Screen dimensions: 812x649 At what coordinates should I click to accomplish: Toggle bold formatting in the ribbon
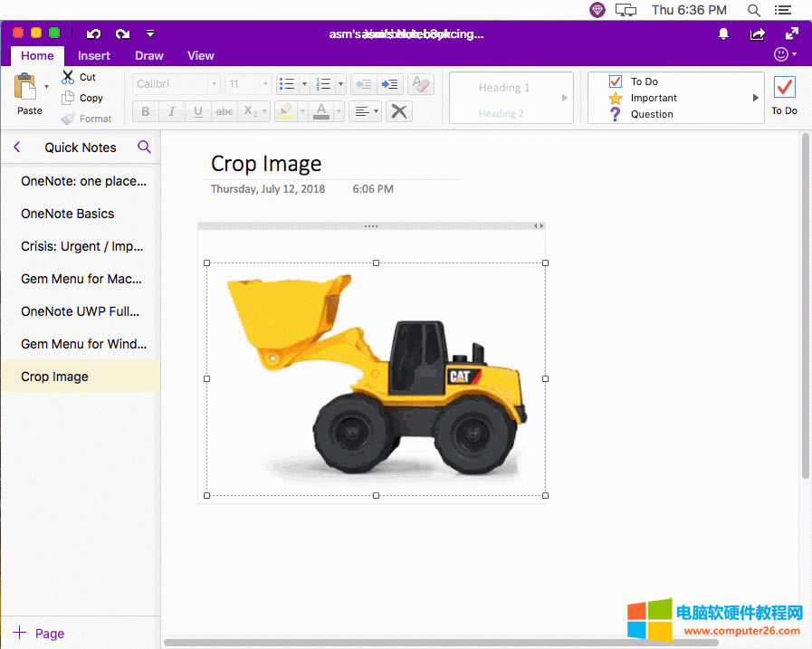click(x=144, y=110)
